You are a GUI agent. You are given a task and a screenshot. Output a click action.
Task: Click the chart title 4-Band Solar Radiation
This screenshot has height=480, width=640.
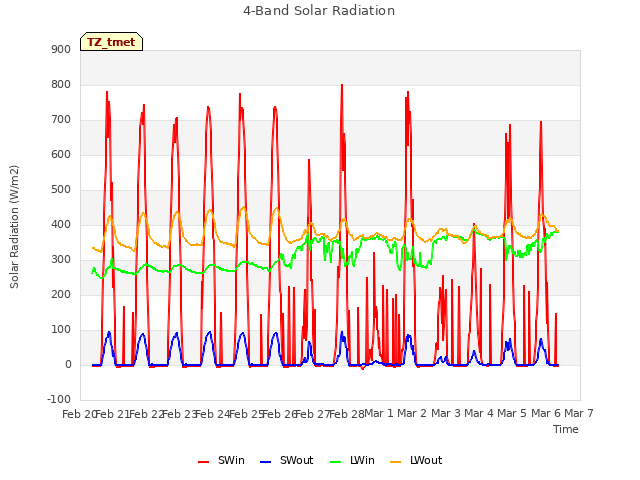(319, 11)
